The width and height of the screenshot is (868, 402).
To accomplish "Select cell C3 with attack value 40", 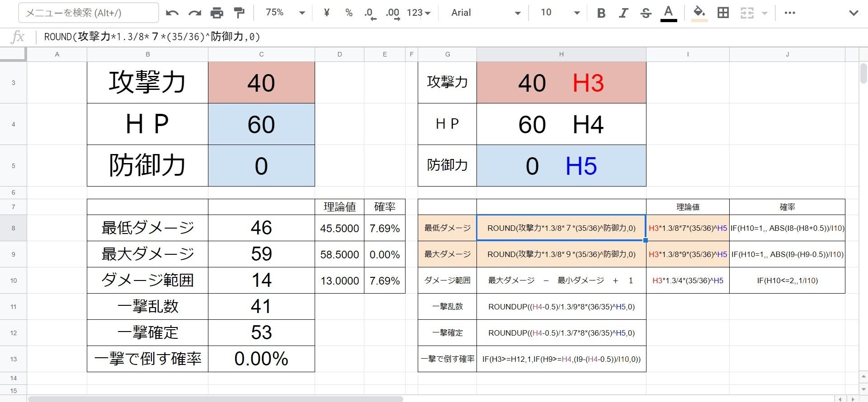I will 261,83.
